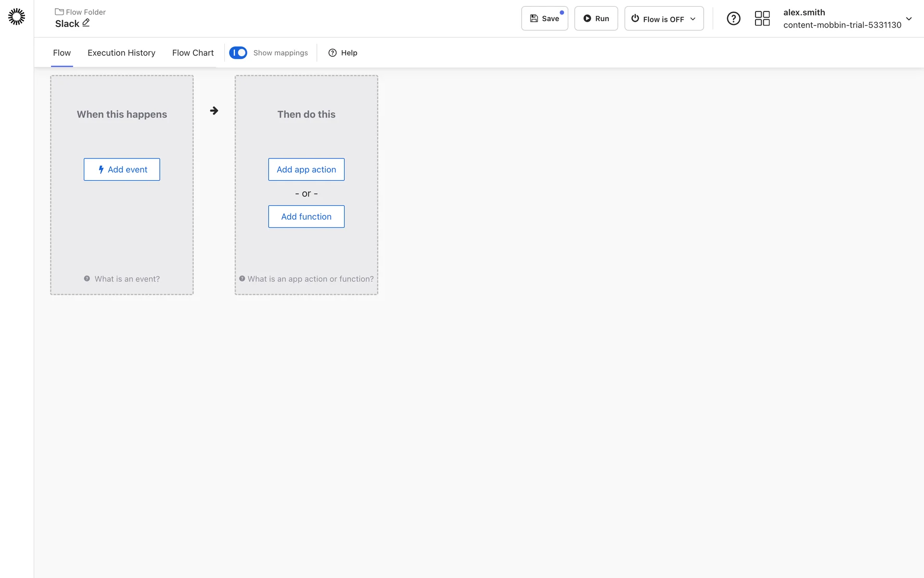Screen dimensions: 924x578
Task: Switch to the Execution History tab
Action: tap(121, 53)
